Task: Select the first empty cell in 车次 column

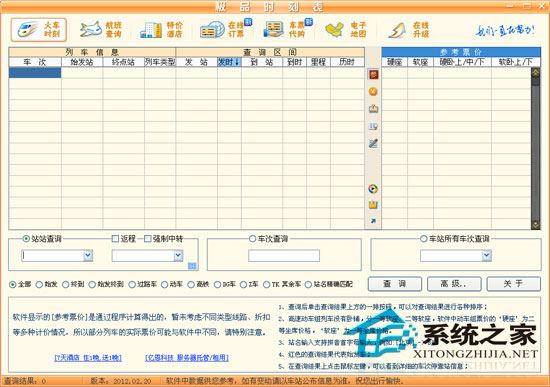Action: pos(35,73)
